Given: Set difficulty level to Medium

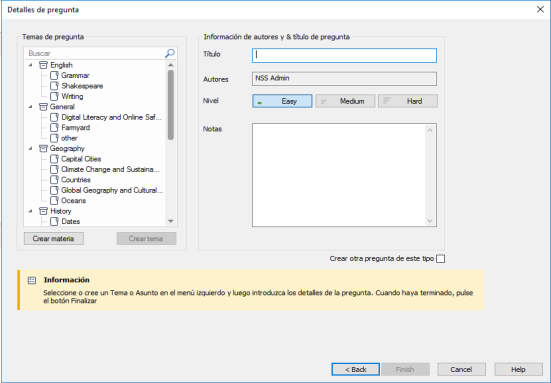Looking at the screenshot, I should (345, 101).
